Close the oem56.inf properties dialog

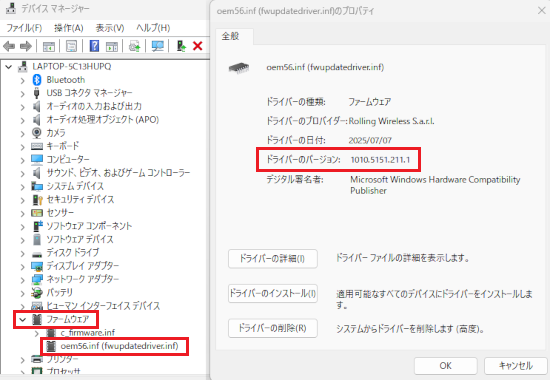tap(542, 11)
